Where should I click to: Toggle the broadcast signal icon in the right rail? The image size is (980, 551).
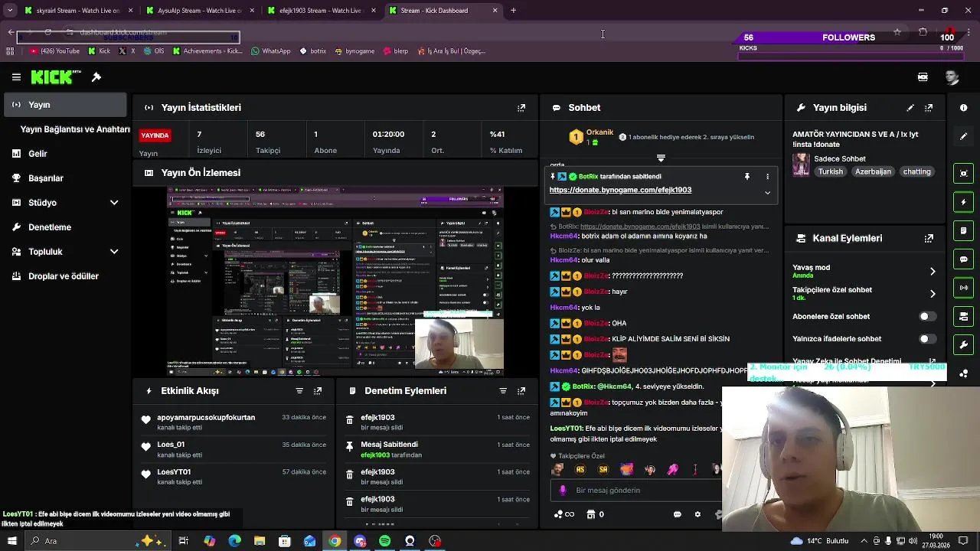click(x=964, y=288)
